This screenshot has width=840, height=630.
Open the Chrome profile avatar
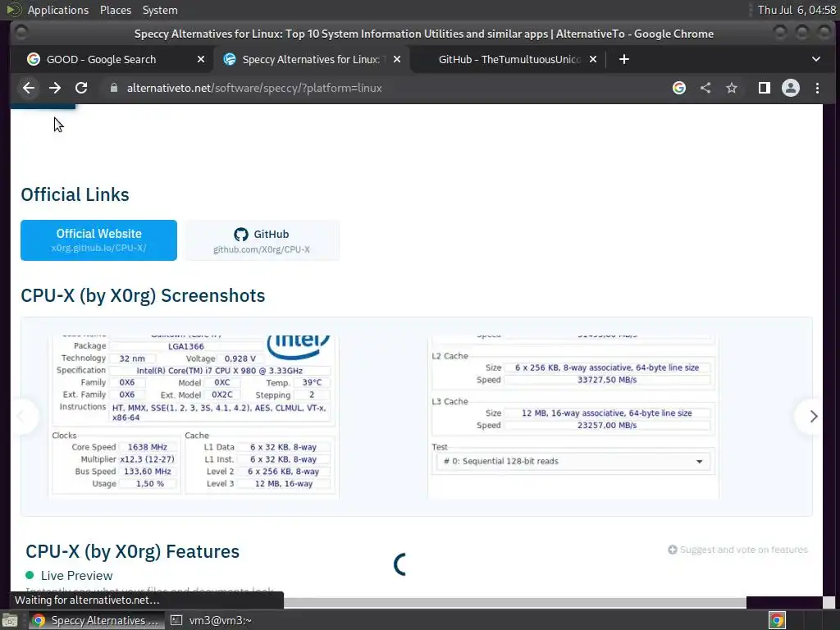(791, 88)
